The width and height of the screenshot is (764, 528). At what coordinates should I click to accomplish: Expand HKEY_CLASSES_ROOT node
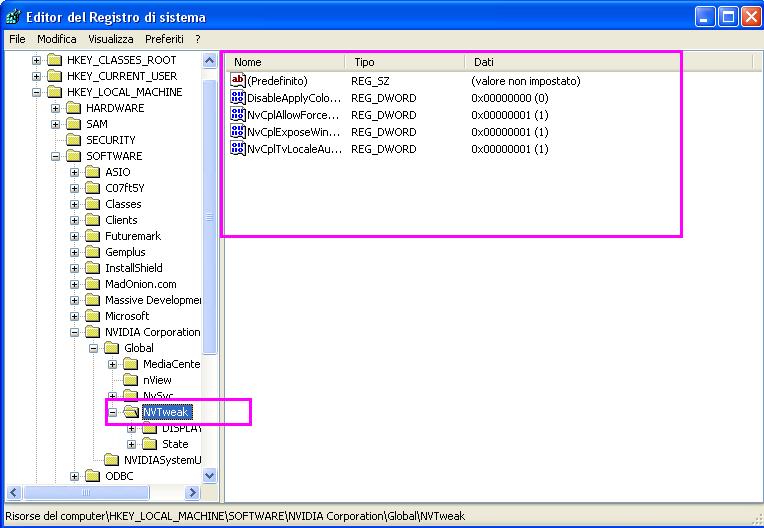(37, 60)
